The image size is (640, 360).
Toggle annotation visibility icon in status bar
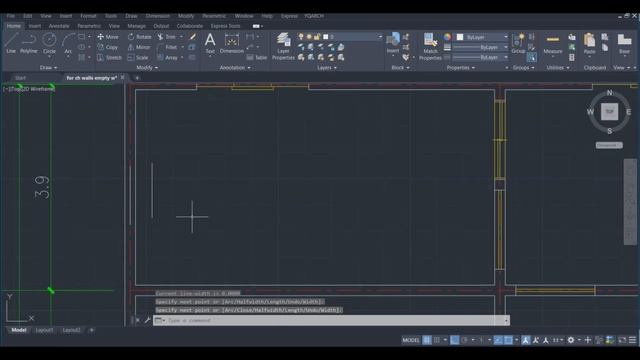coord(526,340)
